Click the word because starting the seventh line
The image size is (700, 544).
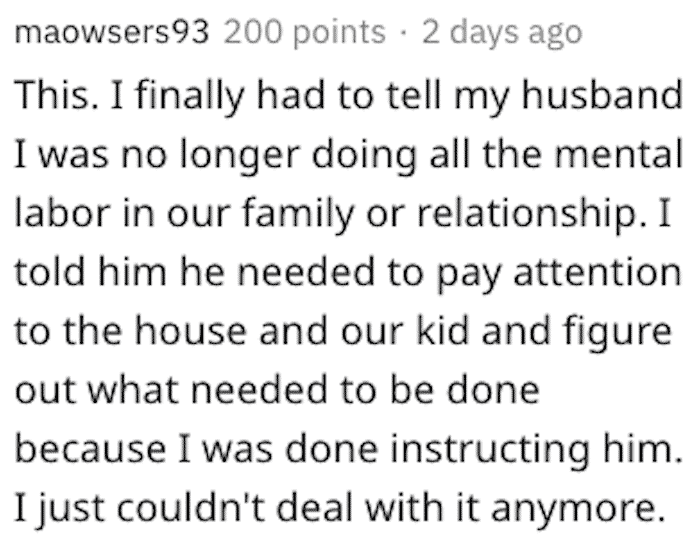[x=91, y=448]
